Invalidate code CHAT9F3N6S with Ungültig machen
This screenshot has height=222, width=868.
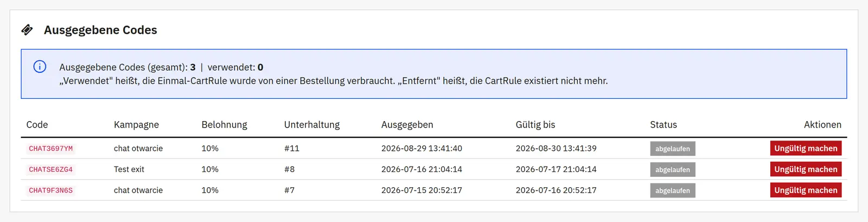pos(806,190)
